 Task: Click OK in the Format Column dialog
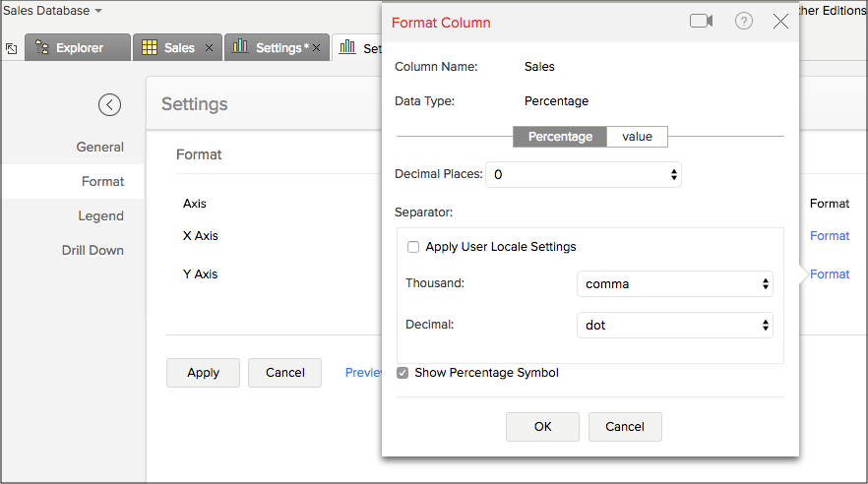542,426
